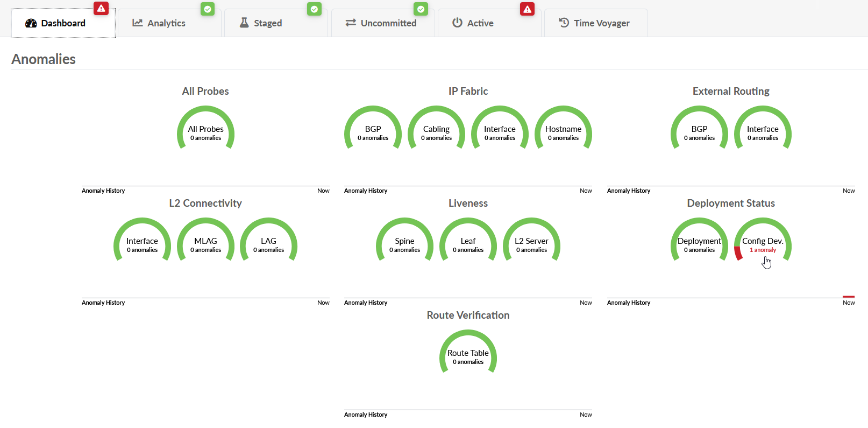868x428 pixels.
Task: Click the power icon for Active
Action: pyautogui.click(x=457, y=23)
